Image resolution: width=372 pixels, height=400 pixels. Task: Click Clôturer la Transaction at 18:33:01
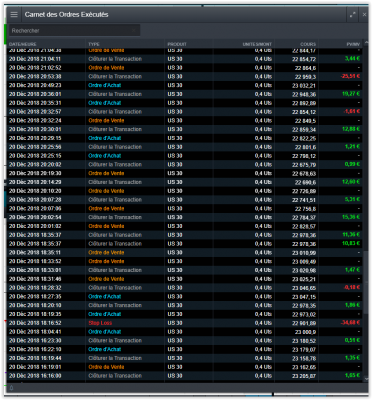[x=115, y=270]
